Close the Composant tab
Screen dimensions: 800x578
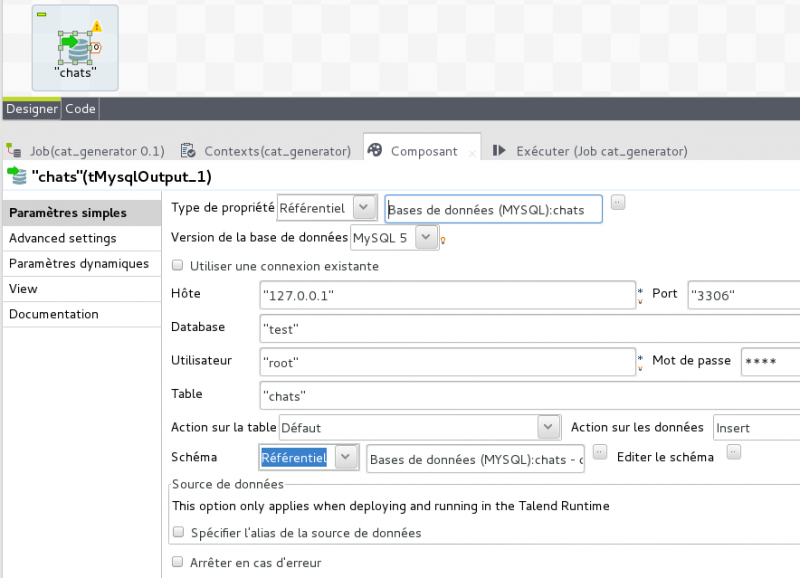[x=472, y=153]
